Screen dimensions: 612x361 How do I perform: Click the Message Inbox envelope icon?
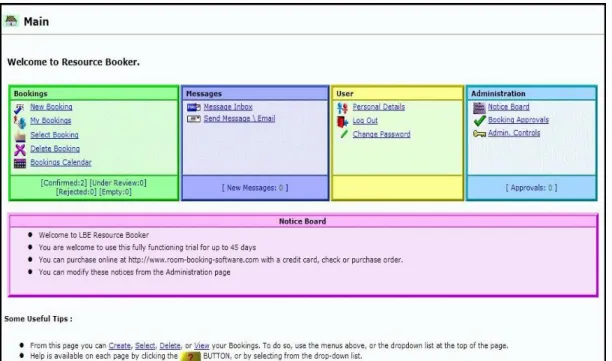194,107
